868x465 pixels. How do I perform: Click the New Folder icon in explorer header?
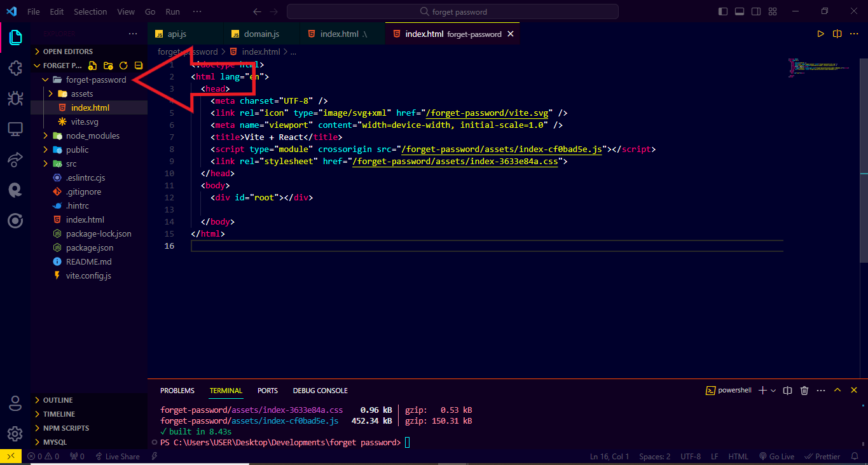coord(108,66)
